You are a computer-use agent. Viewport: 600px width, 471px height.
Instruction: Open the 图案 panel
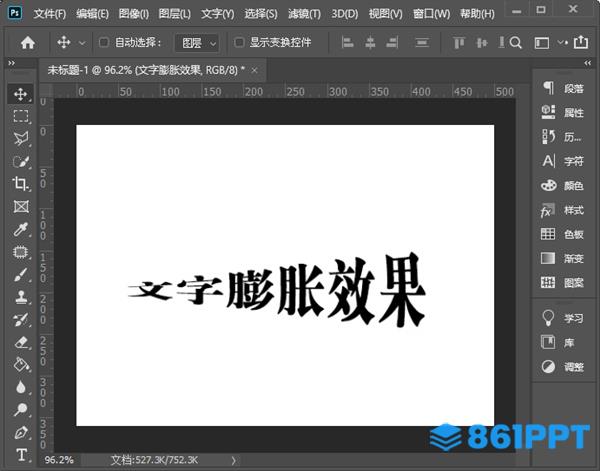point(563,283)
